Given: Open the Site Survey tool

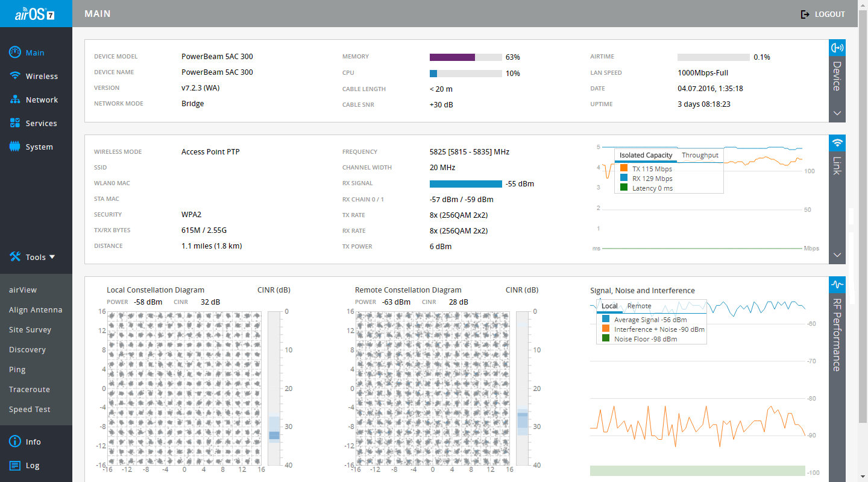Looking at the screenshot, I should pyautogui.click(x=30, y=330).
